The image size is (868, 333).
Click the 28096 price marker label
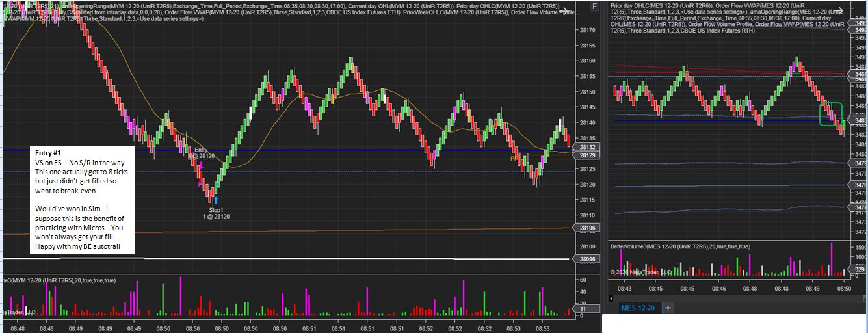pos(588,259)
